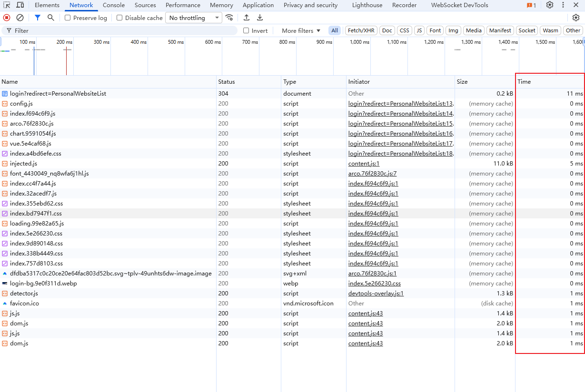Check the Disable cache option

119,18
